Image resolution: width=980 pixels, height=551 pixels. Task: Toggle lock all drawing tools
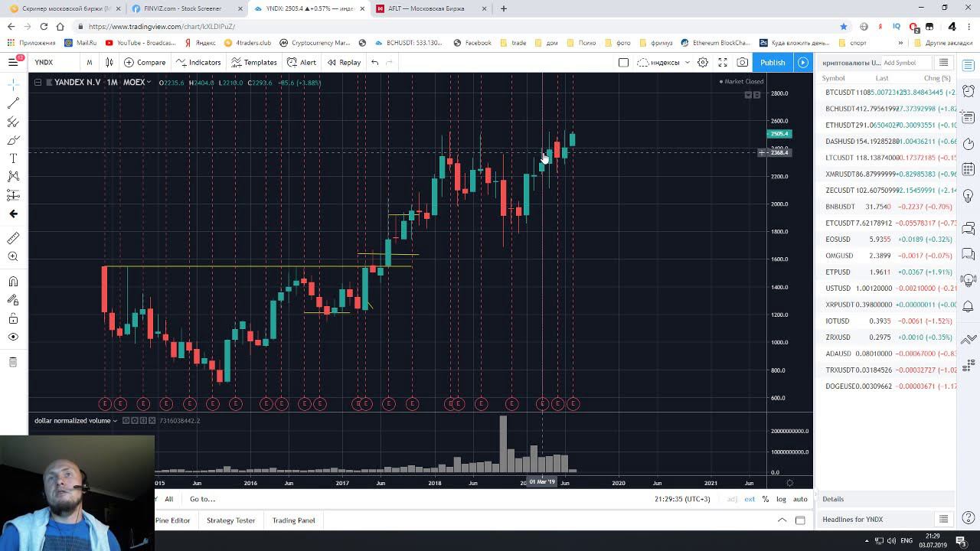pyautogui.click(x=13, y=318)
